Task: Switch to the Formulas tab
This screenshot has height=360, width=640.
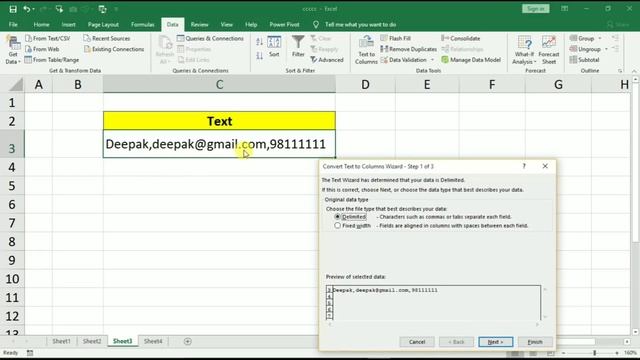Action: (x=142, y=24)
